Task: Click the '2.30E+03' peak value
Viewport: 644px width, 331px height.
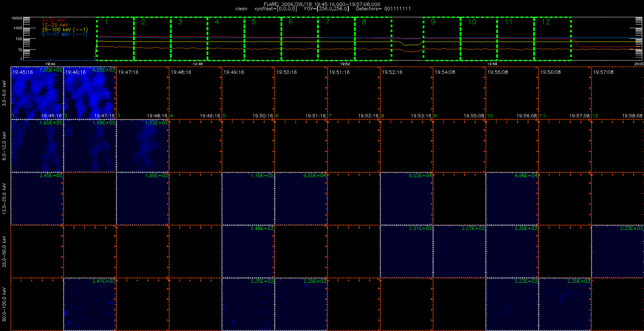Action: point(526,228)
